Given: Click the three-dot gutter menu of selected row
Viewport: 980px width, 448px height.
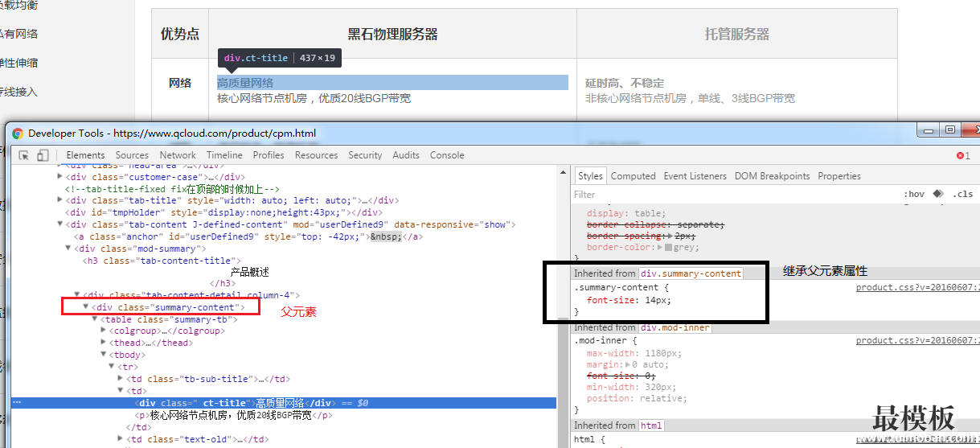Looking at the screenshot, I should [17, 403].
